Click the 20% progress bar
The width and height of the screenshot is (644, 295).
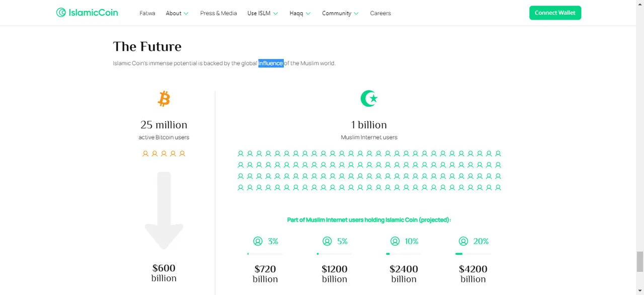(473, 254)
